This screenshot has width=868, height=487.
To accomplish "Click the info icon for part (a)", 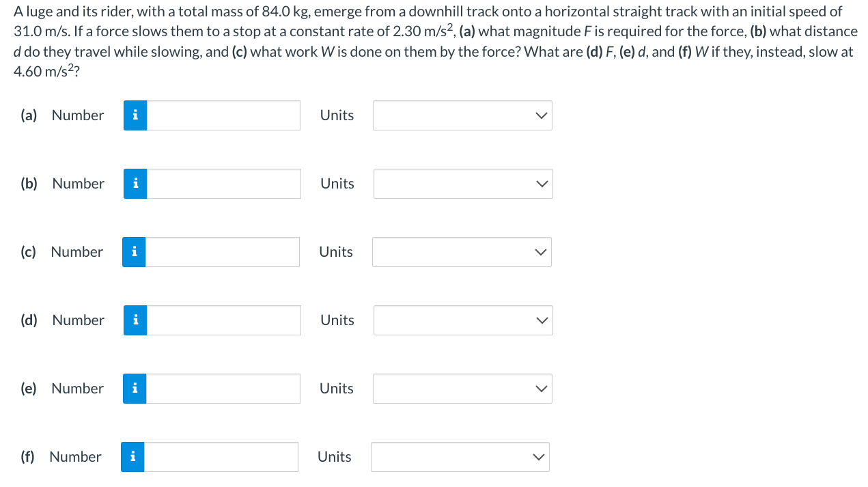I will [x=135, y=115].
